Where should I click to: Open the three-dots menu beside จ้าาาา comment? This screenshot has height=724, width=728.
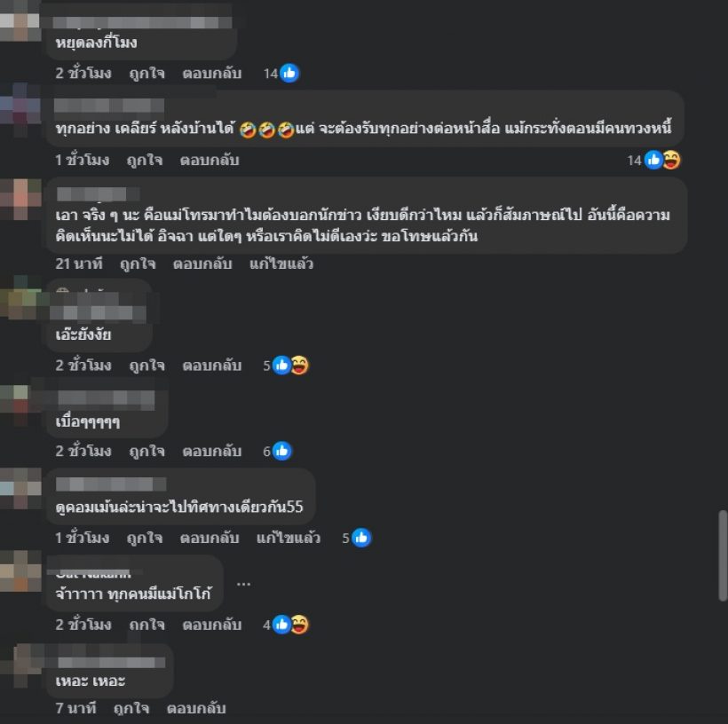244,584
